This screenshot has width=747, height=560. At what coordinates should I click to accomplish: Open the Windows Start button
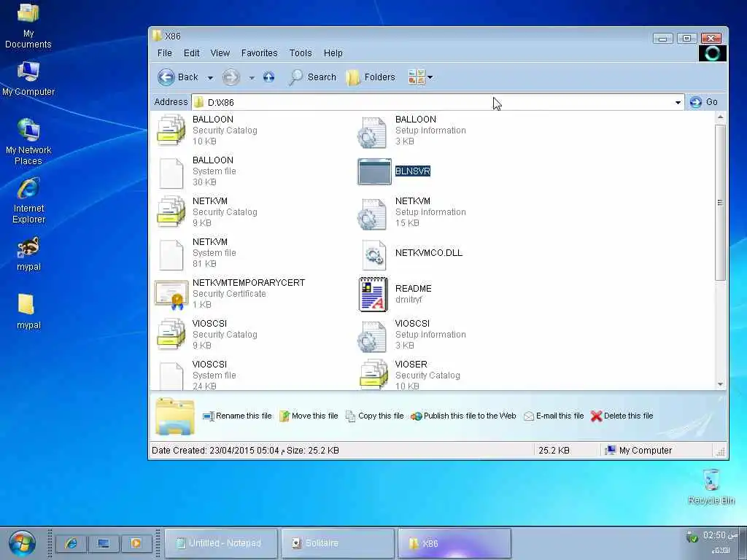click(x=22, y=543)
